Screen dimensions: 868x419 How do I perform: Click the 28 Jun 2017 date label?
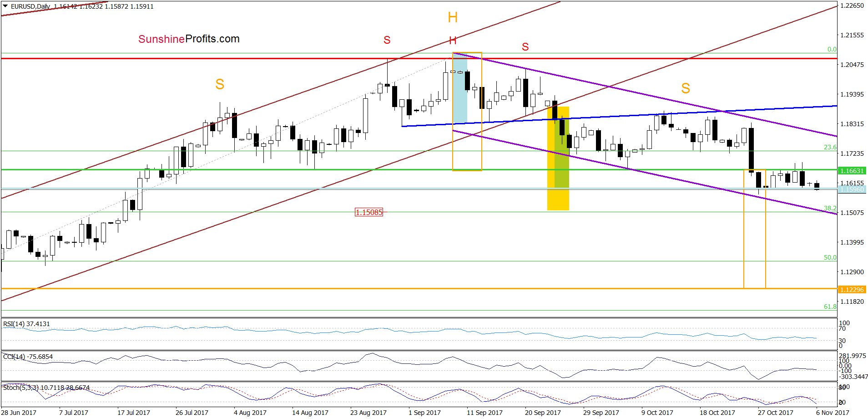(19, 413)
